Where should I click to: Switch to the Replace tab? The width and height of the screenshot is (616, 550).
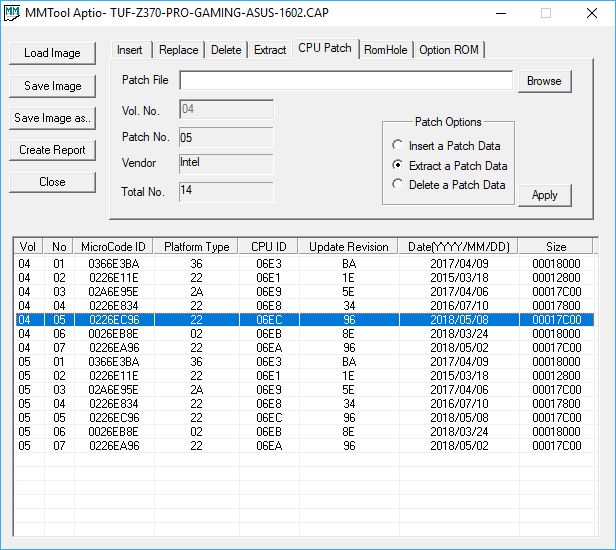(178, 50)
